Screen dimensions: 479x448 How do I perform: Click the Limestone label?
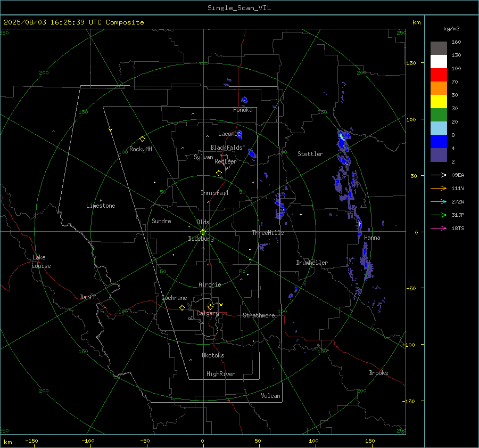[x=101, y=206]
